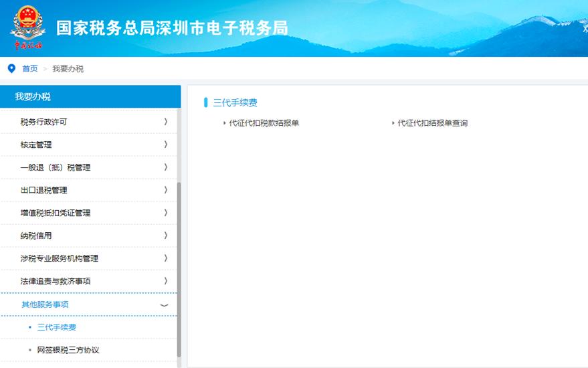The height and width of the screenshot is (368, 588).
Task: Select 出口退税管理 in sidebar
Action: point(44,190)
